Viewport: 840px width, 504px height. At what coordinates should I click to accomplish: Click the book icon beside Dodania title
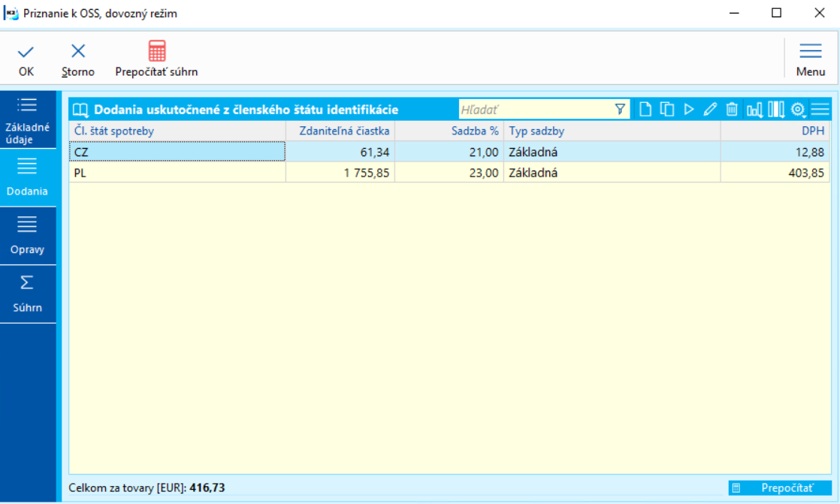tap(80, 110)
